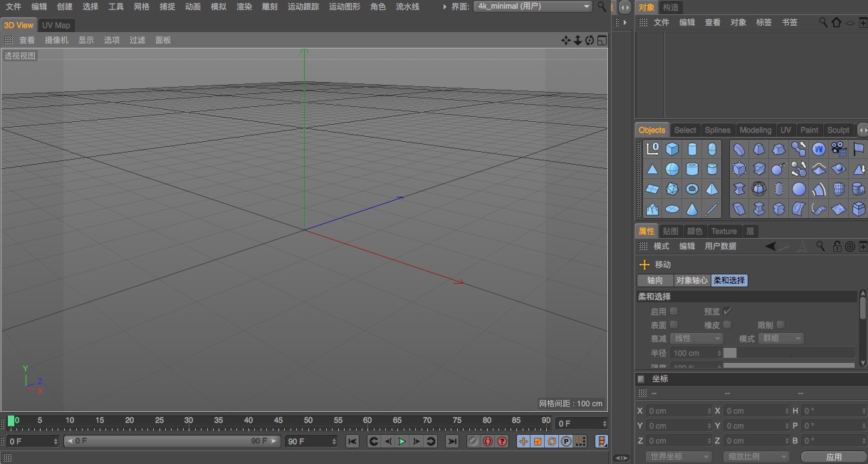The height and width of the screenshot is (464, 868).
Task: Add a Sphere object to the scene
Action: coord(672,168)
